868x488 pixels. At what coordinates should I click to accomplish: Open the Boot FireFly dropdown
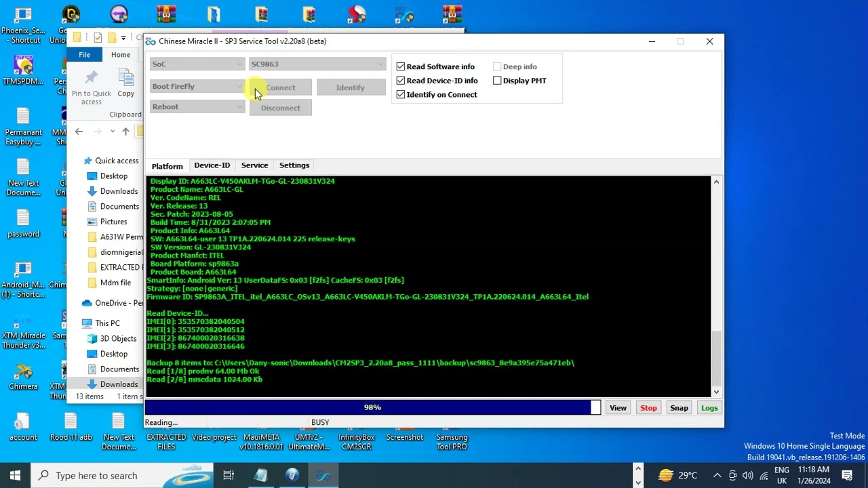[197, 86]
